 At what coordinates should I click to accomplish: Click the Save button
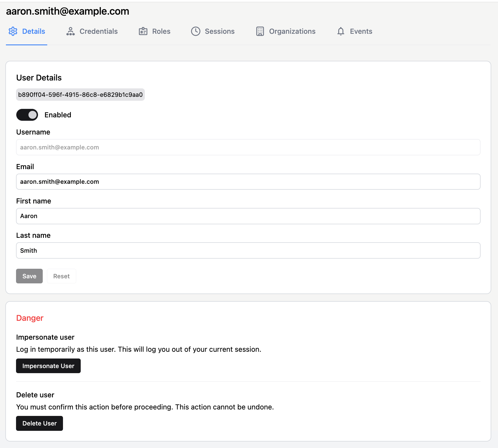29,276
